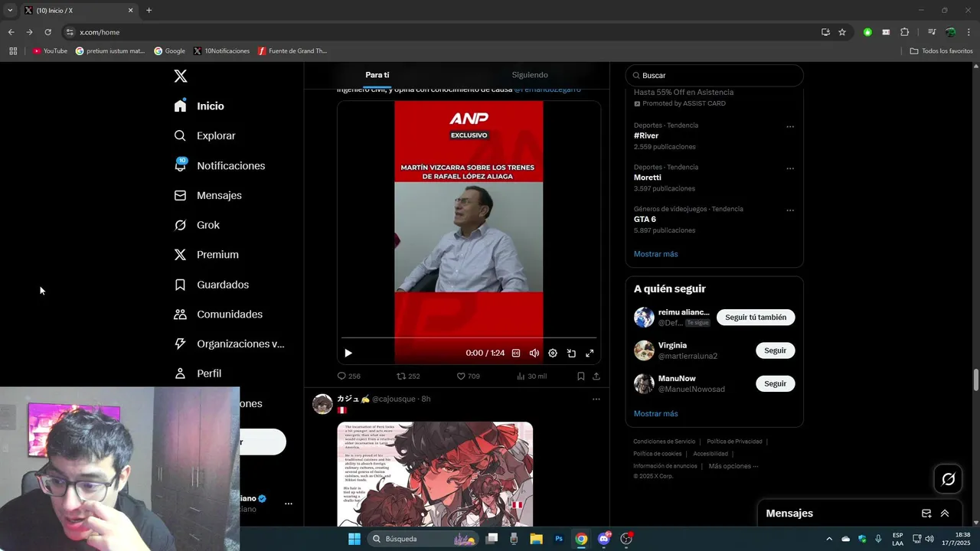This screenshot has width=980, height=551.
Task: Follow Virginia with Seguir button
Action: (775, 350)
